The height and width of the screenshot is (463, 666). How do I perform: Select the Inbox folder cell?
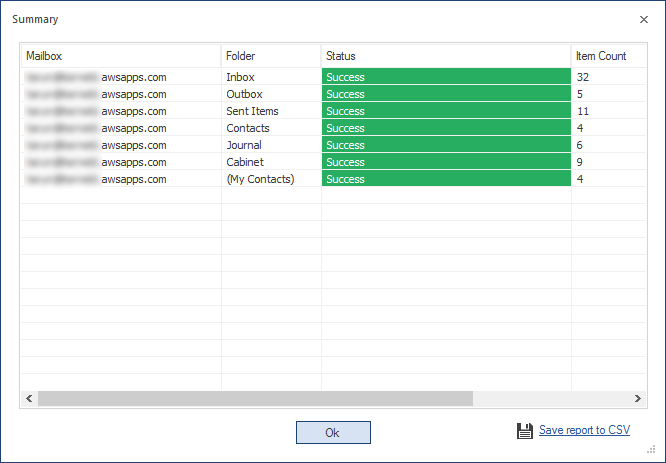click(271, 77)
